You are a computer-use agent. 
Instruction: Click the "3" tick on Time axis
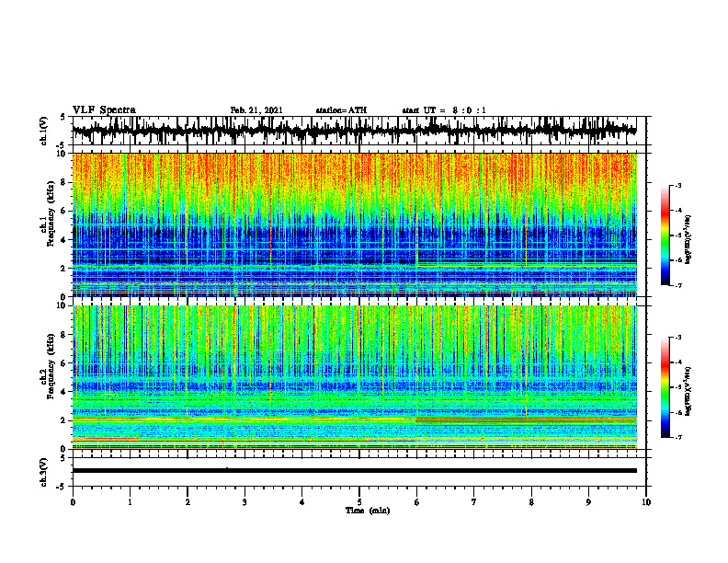245,502
